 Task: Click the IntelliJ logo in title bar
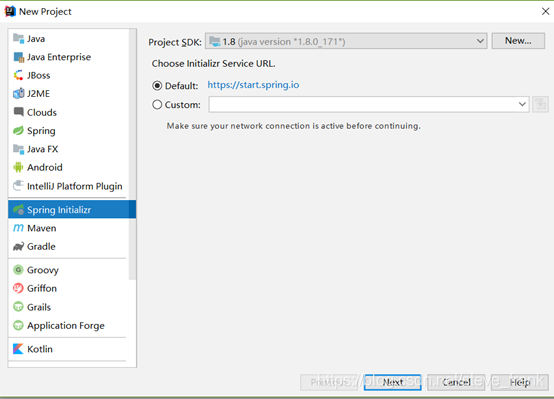[10, 11]
